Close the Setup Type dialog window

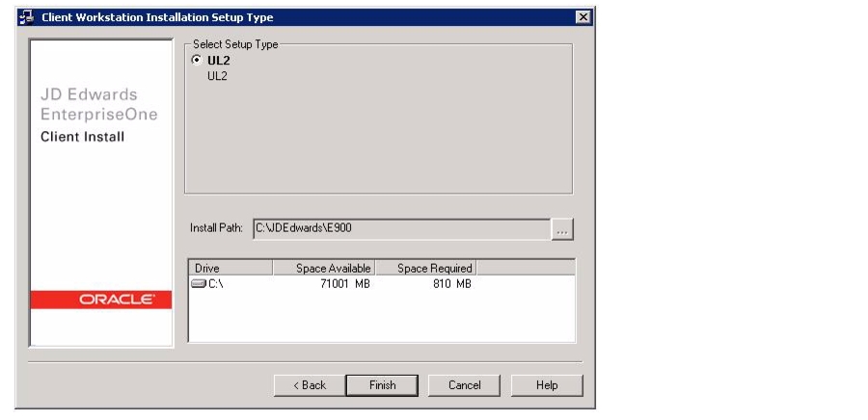point(583,17)
